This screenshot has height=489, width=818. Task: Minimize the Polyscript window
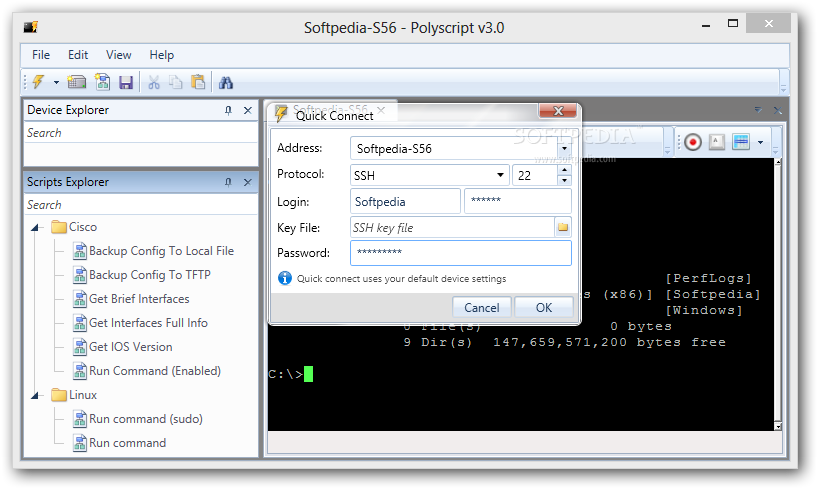tap(706, 25)
